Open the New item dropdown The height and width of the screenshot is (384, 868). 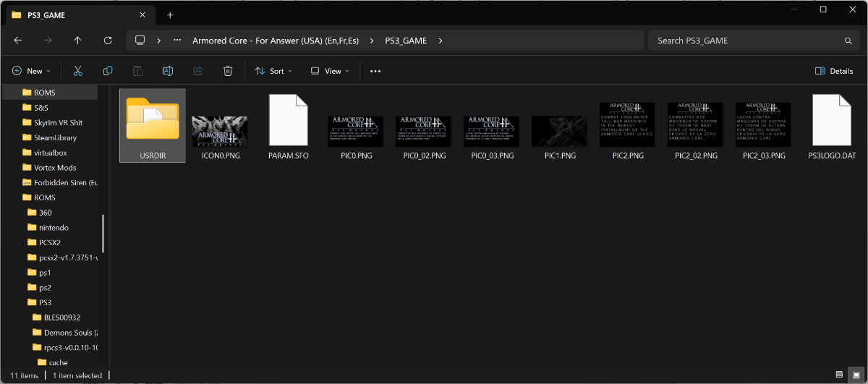[31, 71]
